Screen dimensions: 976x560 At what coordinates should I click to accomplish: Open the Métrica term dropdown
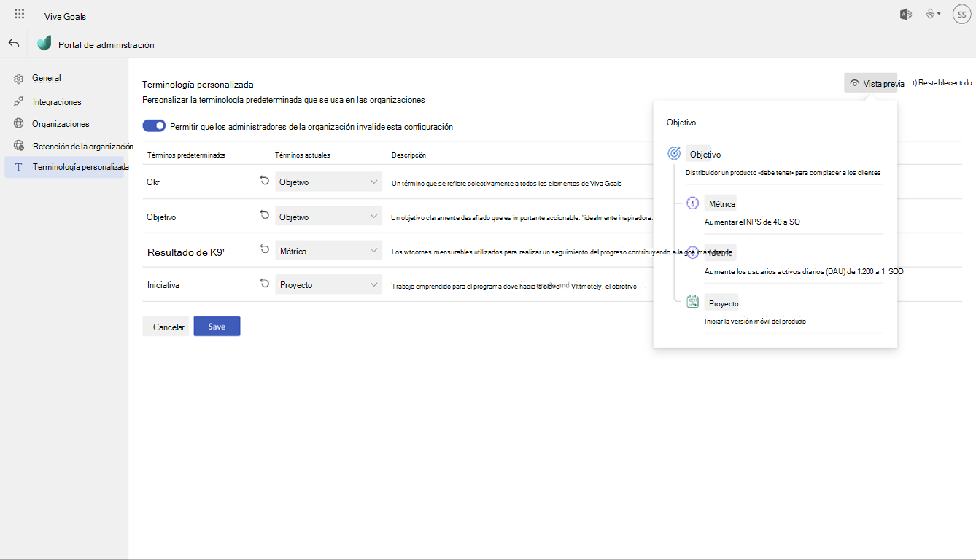[329, 251]
